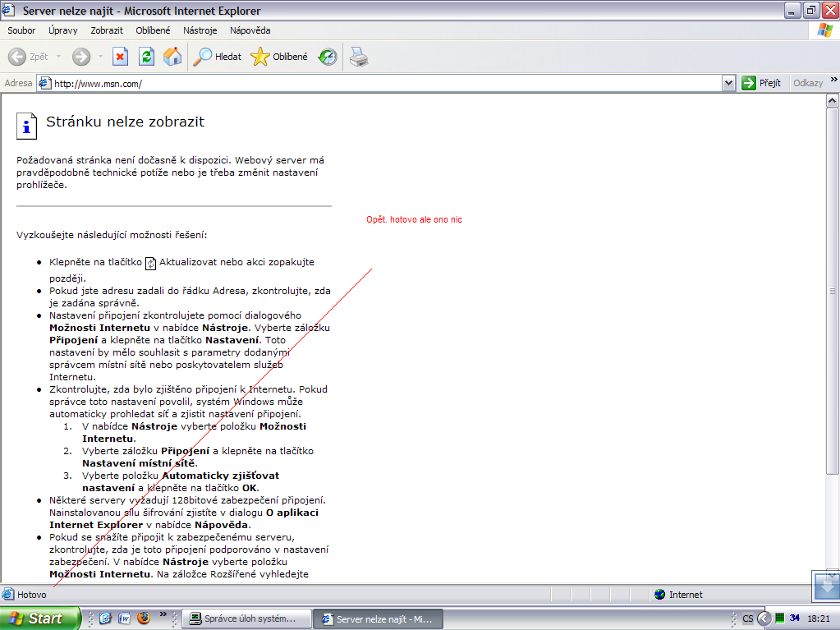Expand Quick Launch overflow chevron
The width and height of the screenshot is (840, 630).
point(163,614)
